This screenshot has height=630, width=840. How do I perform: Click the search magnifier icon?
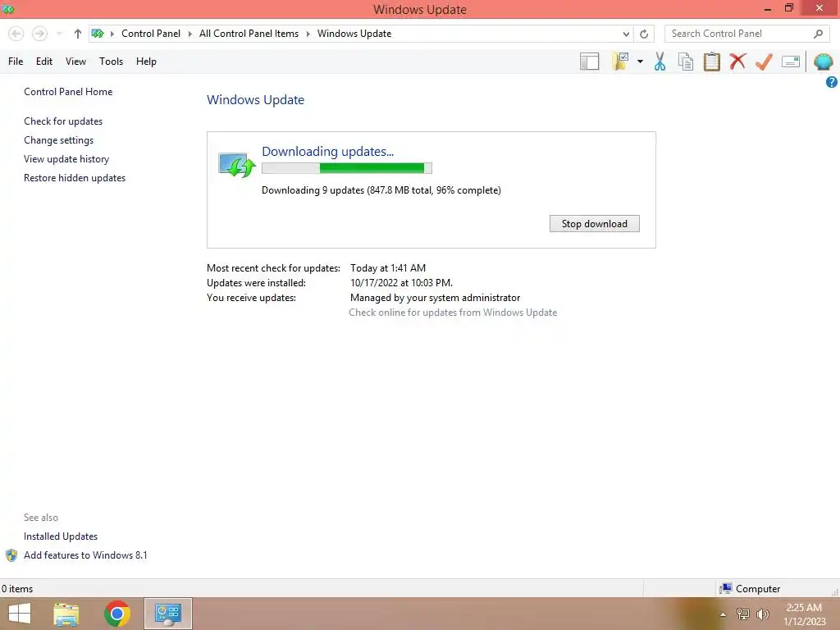[818, 34]
